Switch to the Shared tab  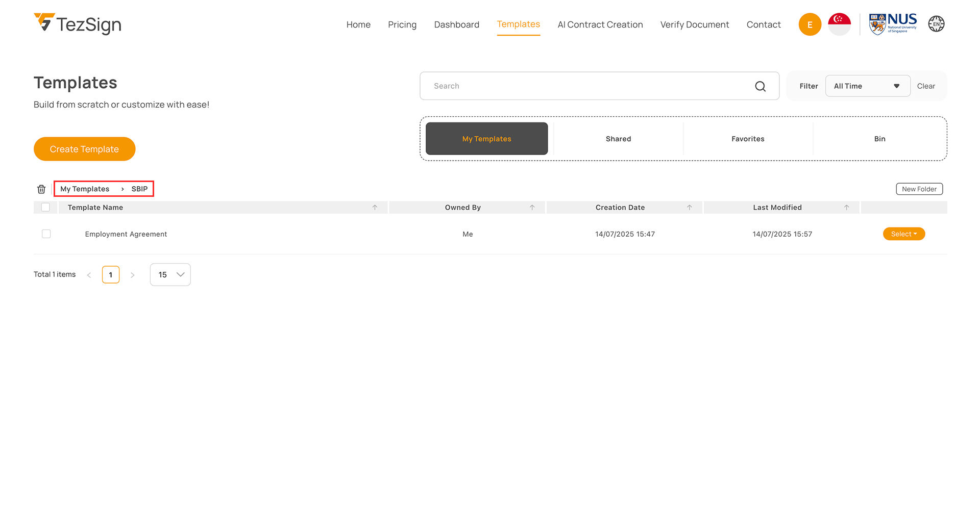coord(618,139)
